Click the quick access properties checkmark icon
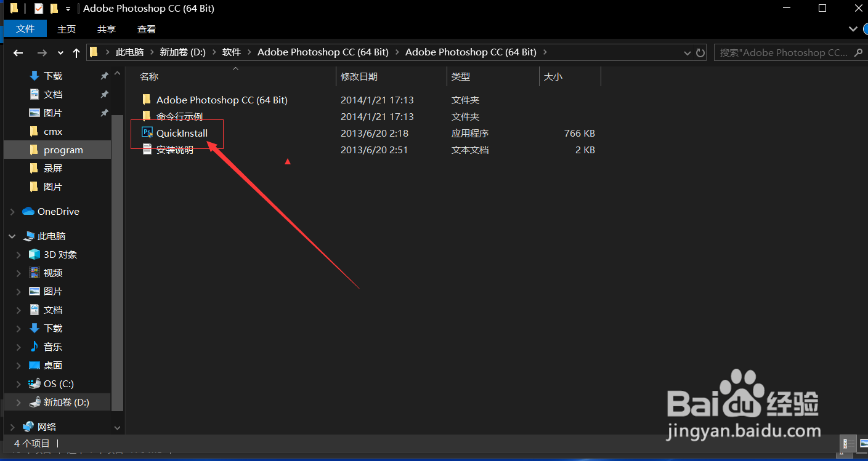This screenshot has width=868, height=461. [39, 9]
